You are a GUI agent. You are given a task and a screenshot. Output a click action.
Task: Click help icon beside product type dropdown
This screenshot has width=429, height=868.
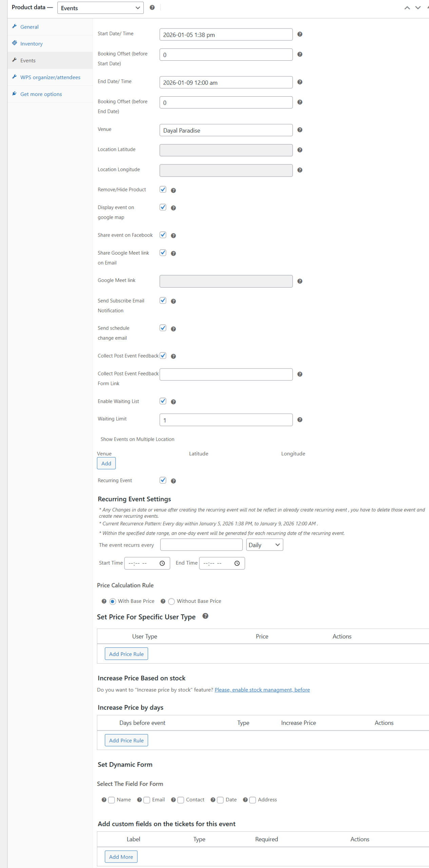click(152, 7)
